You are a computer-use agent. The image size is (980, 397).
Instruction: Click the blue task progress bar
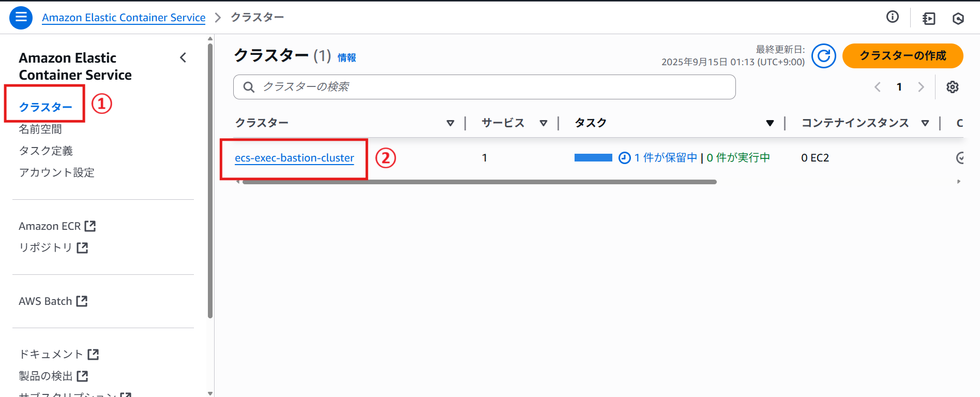click(x=593, y=158)
